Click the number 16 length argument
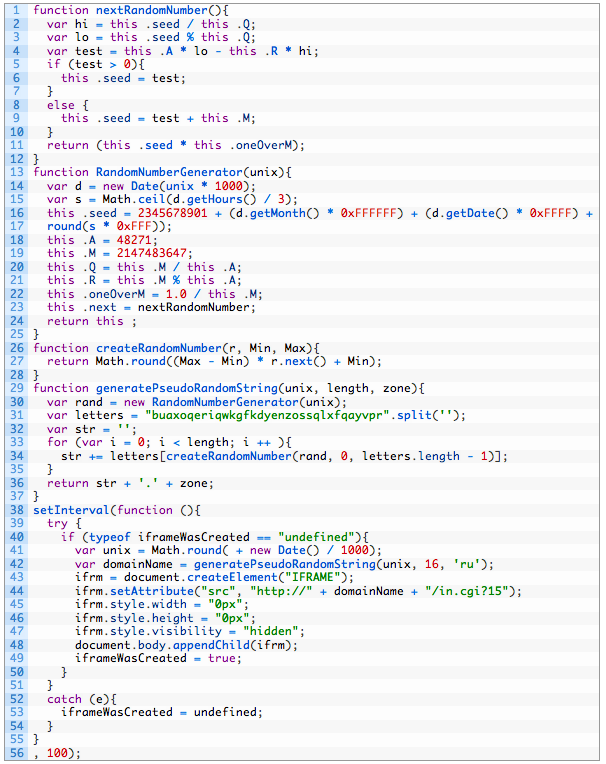Viewport: 606px width, 764px height. pos(432,564)
